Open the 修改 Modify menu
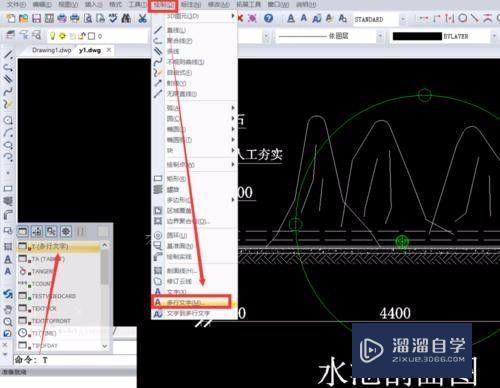 click(x=219, y=4)
